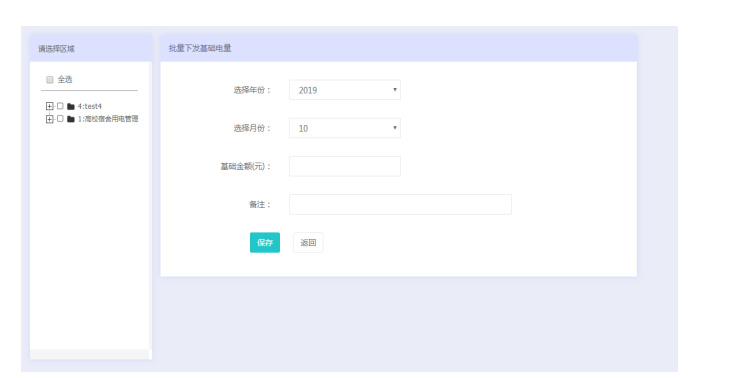Viewport: 732px width, 378px height.
Task: Click the folder icon beside 1:高校宿舍用电管理
Action: click(71, 119)
